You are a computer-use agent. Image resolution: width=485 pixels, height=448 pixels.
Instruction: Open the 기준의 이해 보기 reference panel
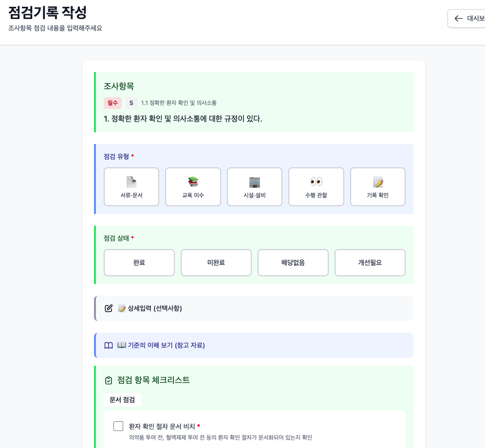pos(253,345)
